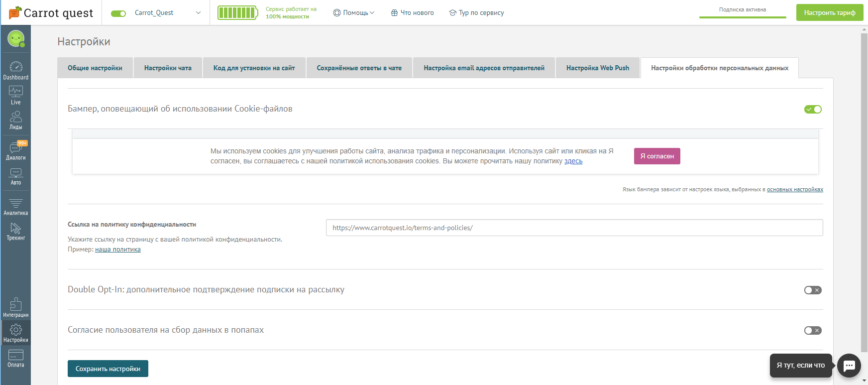The image size is (868, 385).
Task: Go to Лиды in sidebar
Action: [16, 120]
